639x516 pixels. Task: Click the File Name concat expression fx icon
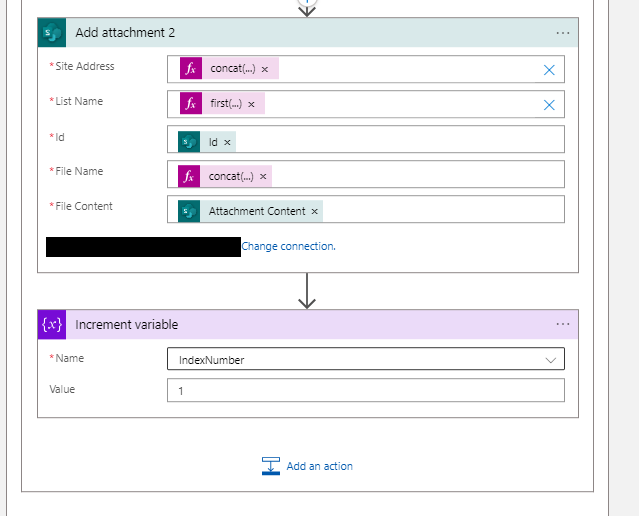pos(189,176)
